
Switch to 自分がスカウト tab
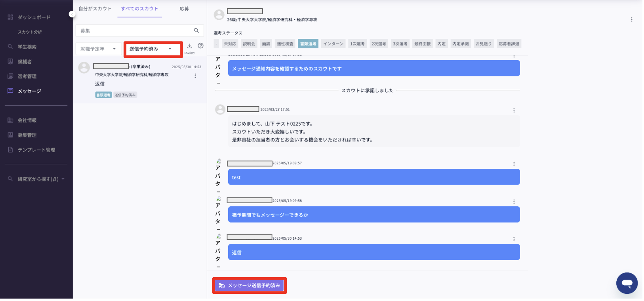pos(95,9)
